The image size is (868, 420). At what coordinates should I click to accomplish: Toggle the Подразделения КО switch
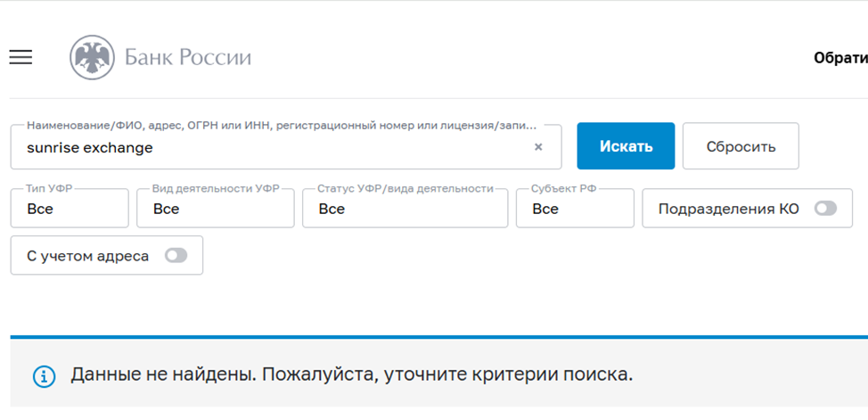click(825, 209)
